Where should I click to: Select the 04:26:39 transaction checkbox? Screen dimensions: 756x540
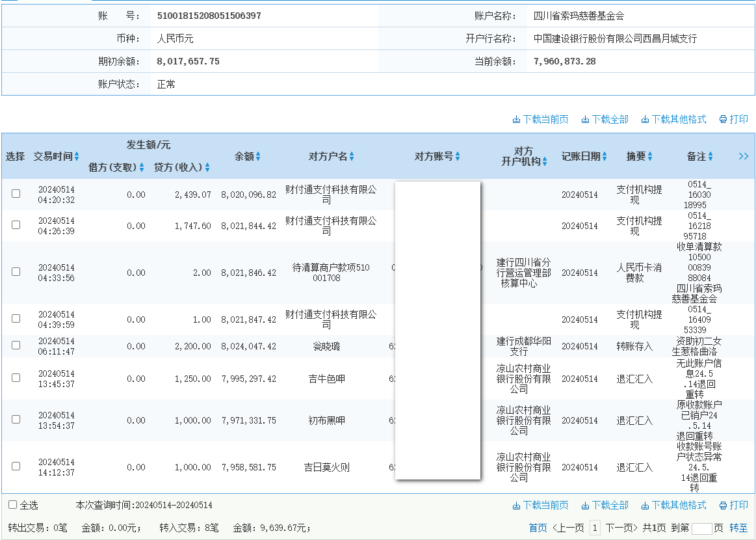[x=16, y=225]
